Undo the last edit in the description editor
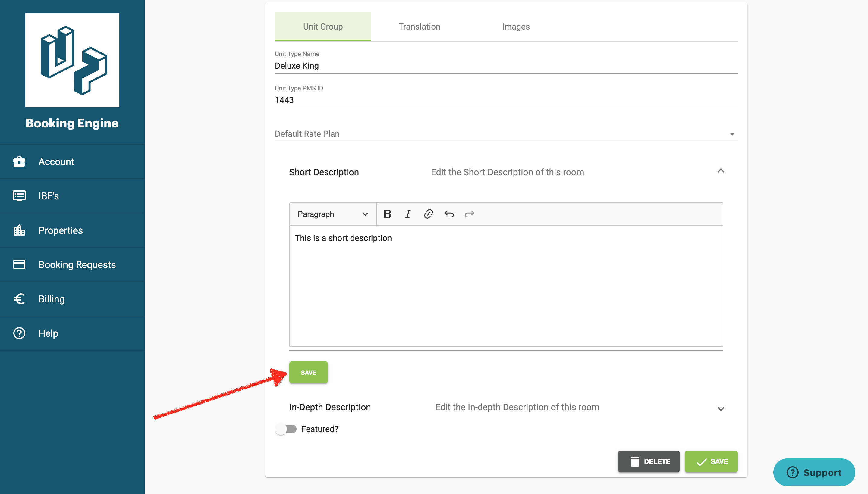The height and width of the screenshot is (494, 868). [449, 214]
